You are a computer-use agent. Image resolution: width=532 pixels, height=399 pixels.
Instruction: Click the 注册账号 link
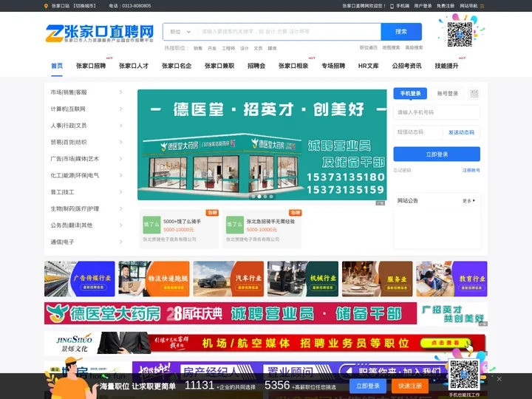coord(471,171)
